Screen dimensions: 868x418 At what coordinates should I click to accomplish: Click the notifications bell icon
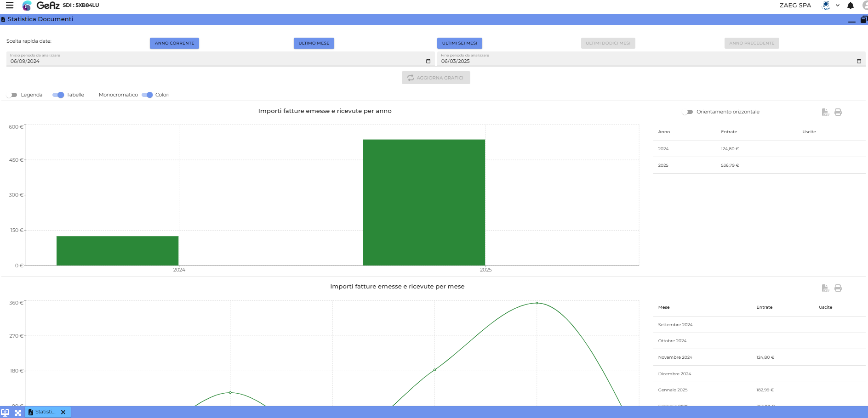coord(851,6)
